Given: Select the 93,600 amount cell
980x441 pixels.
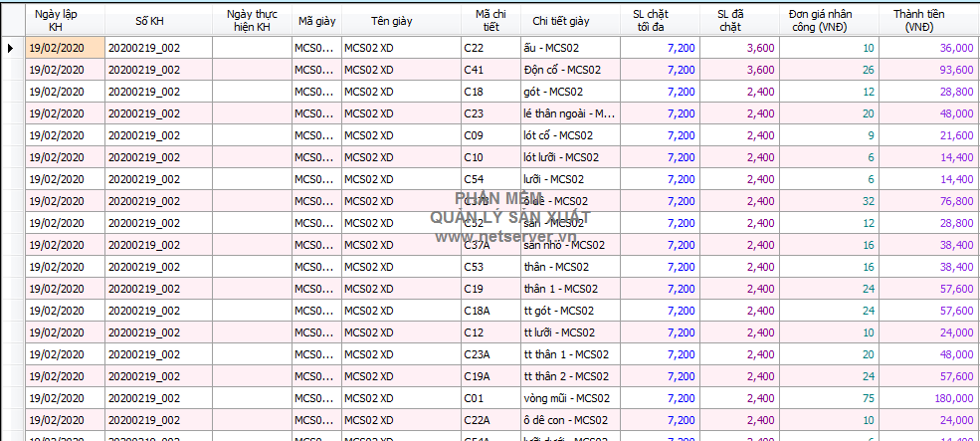Looking at the screenshot, I should (927, 70).
